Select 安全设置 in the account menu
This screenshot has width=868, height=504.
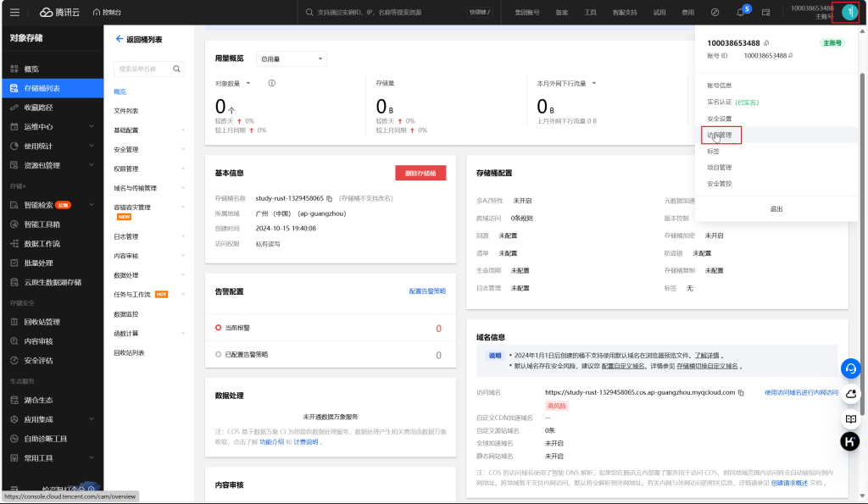click(x=719, y=119)
